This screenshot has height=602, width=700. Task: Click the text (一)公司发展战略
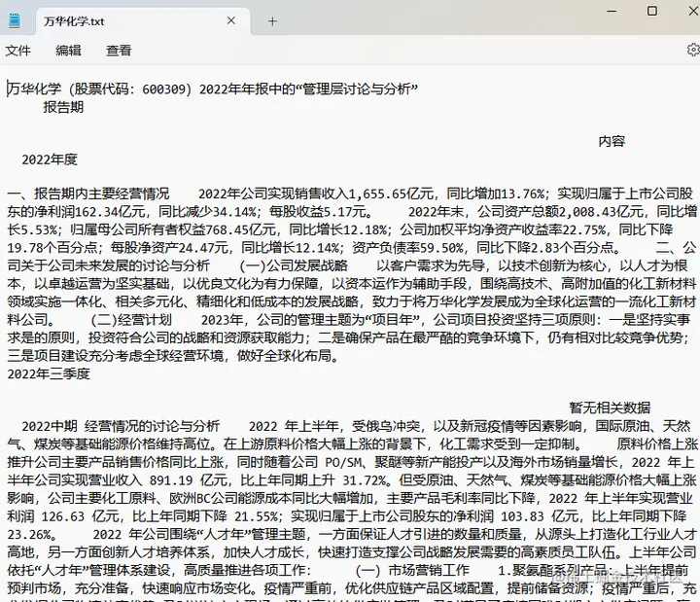[294, 266]
